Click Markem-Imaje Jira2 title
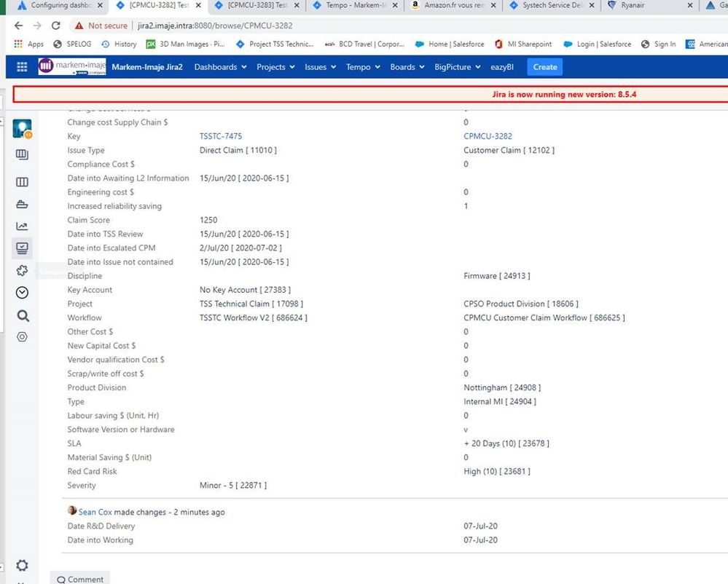Viewport: 728px width, 584px height. point(147,67)
